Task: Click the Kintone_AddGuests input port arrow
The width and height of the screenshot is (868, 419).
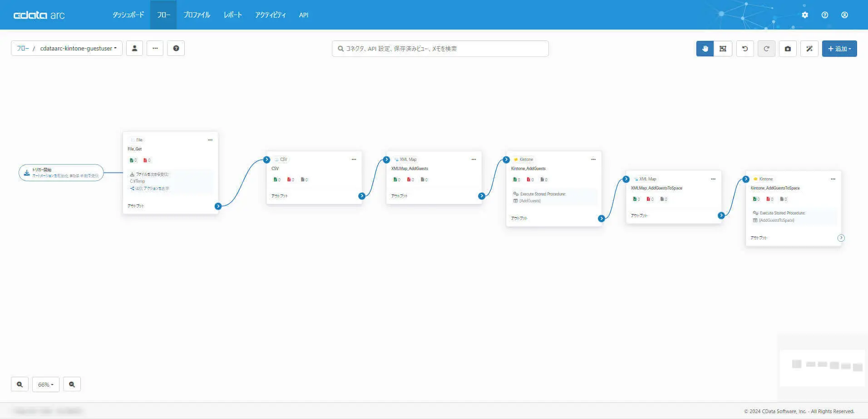Action: tap(506, 160)
